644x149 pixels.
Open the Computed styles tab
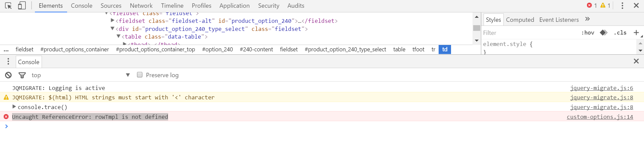520,20
